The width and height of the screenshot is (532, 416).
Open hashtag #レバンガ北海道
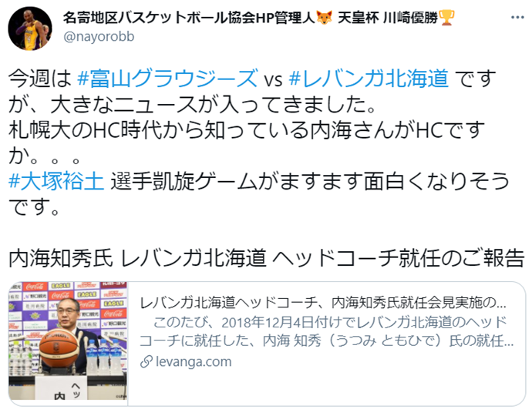point(369,79)
